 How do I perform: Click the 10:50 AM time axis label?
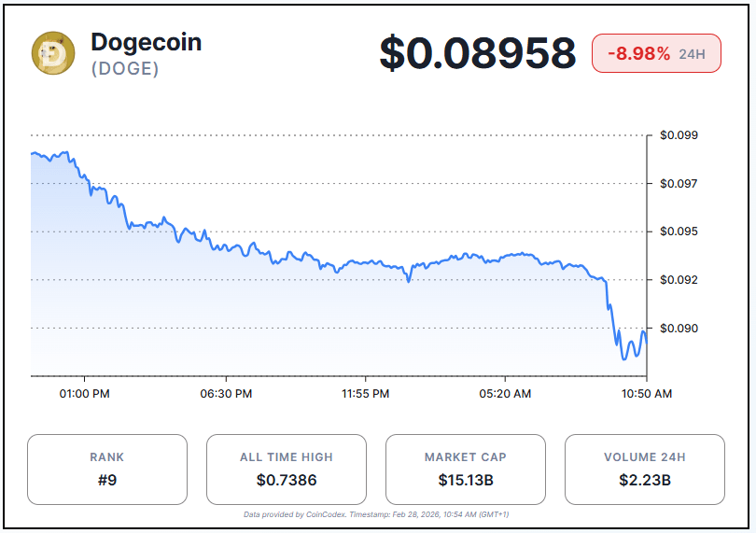(x=646, y=394)
